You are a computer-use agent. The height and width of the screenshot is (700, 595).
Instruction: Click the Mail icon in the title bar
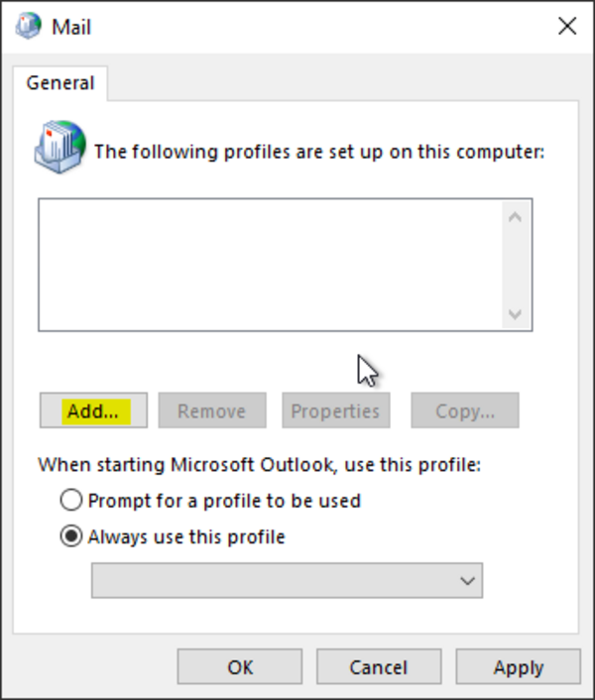point(28,26)
